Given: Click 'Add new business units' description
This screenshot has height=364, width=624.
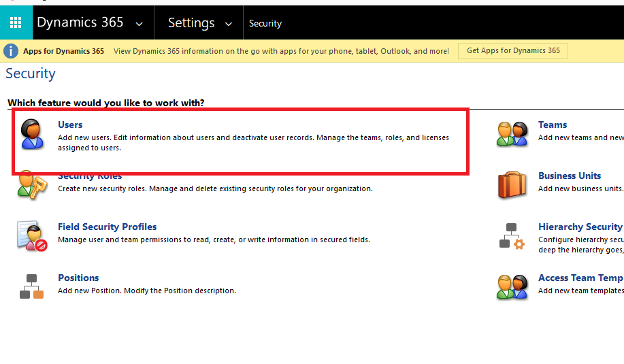Looking at the screenshot, I should (x=580, y=188).
